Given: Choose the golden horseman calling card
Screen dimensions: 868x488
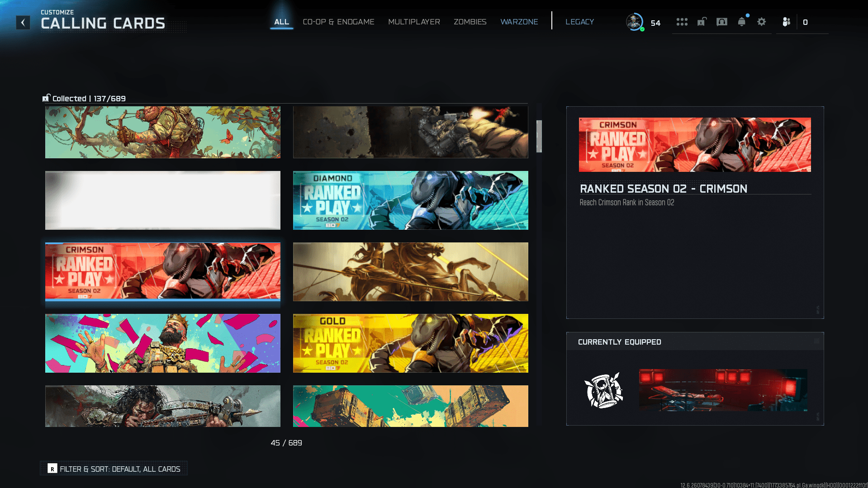Looking at the screenshot, I should 410,272.
